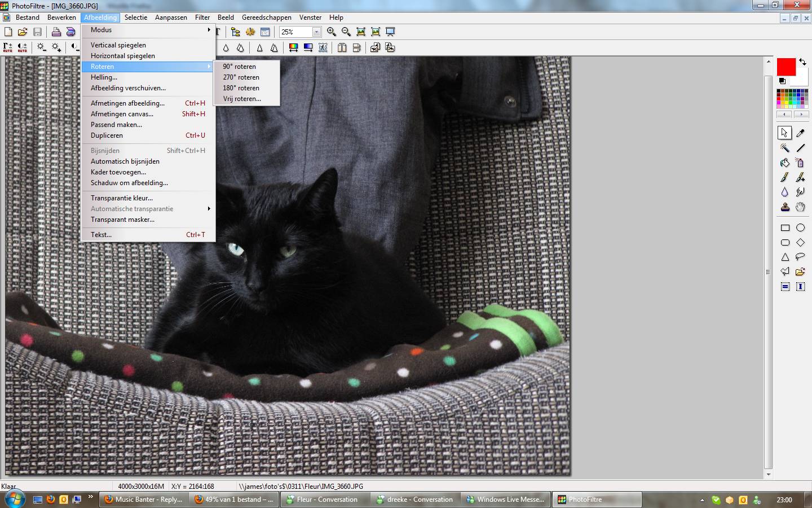Select the Advanced paintbrush tool
The height and width of the screenshot is (508, 812).
(800, 177)
